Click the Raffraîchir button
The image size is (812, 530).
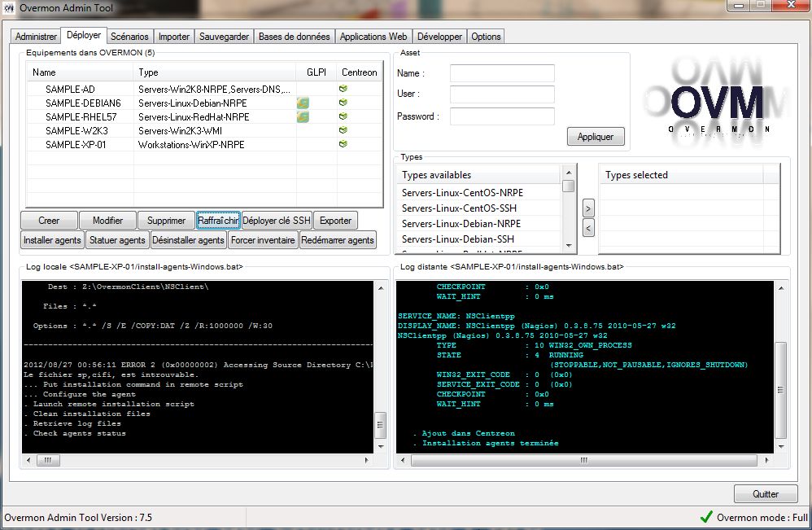tap(218, 220)
